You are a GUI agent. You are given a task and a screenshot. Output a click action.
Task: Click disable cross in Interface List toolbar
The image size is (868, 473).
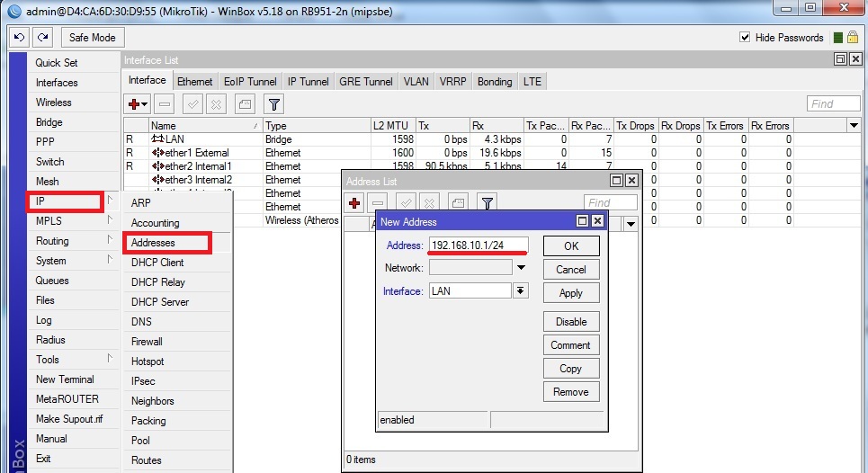point(217,104)
